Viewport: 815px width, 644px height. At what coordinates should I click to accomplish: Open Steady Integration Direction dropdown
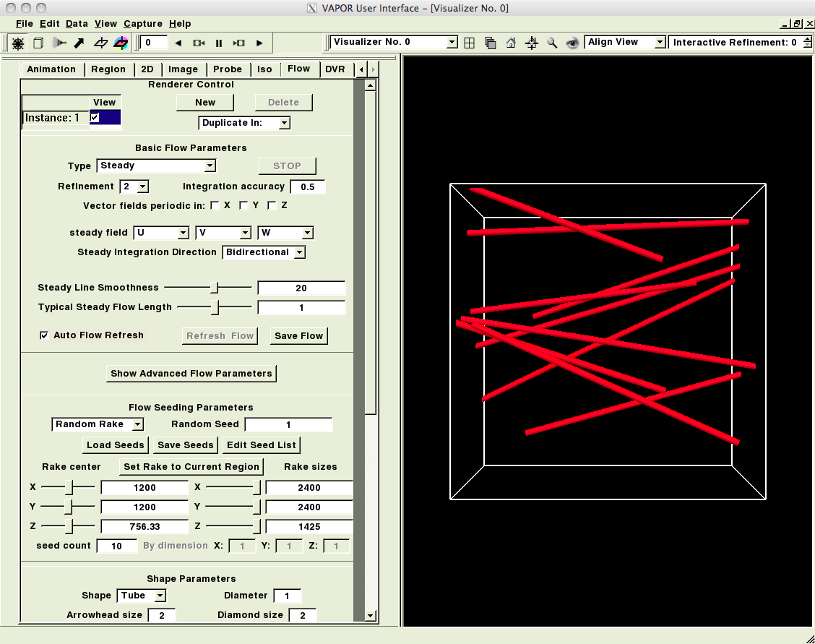(x=264, y=252)
